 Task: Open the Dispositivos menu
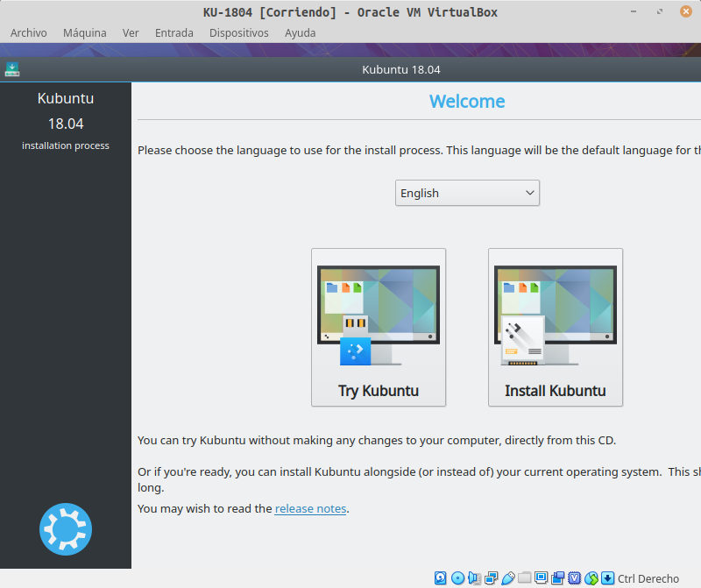click(x=238, y=33)
